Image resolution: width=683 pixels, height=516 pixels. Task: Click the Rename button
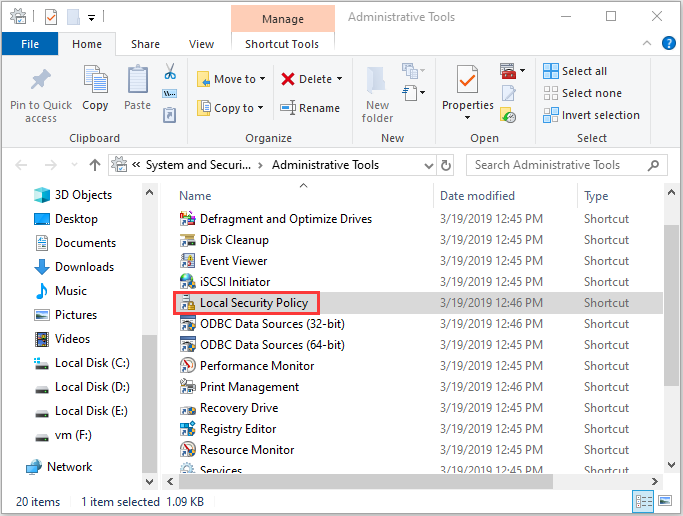tap(310, 108)
